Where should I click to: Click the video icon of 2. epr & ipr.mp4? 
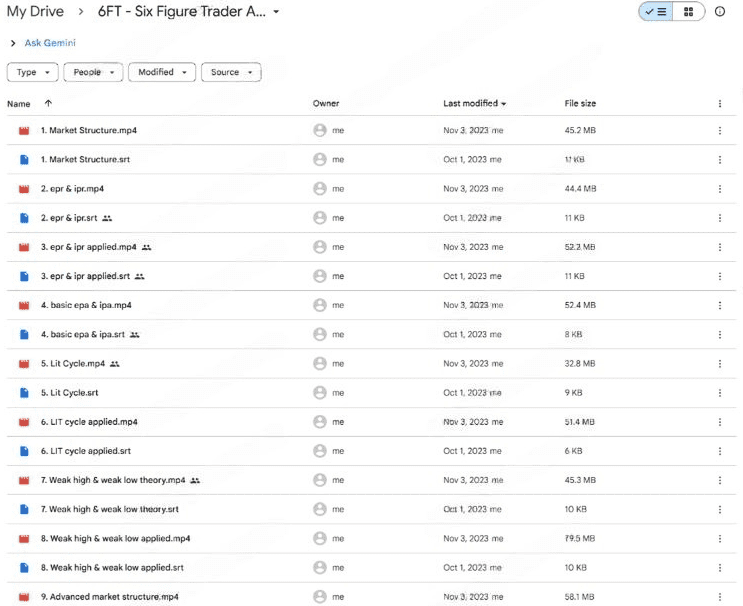tap(24, 189)
